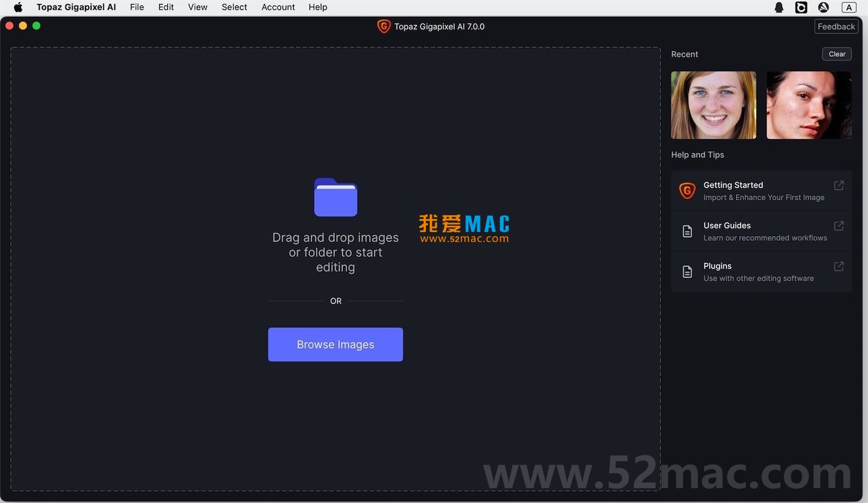
Task: Click the document icon beside Plugins
Action: click(x=687, y=272)
